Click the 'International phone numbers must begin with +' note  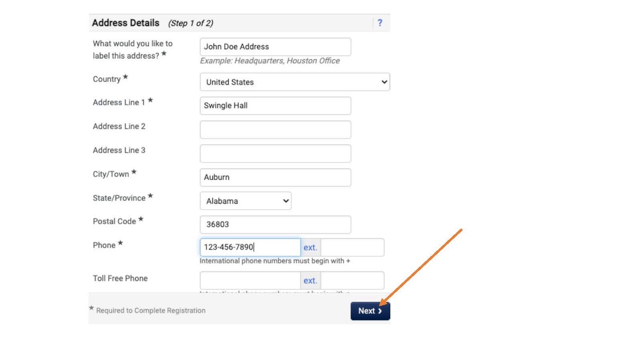[275, 261]
